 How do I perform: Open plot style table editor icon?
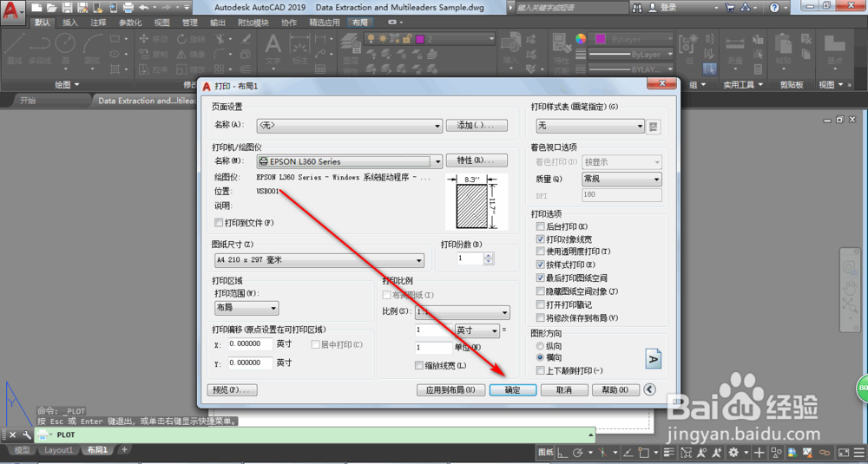click(654, 127)
